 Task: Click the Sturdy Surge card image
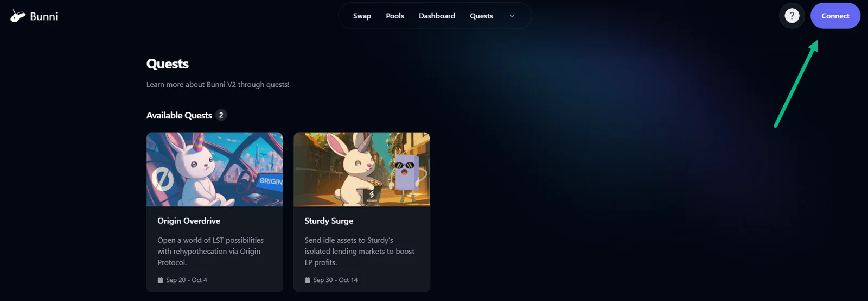point(362,170)
